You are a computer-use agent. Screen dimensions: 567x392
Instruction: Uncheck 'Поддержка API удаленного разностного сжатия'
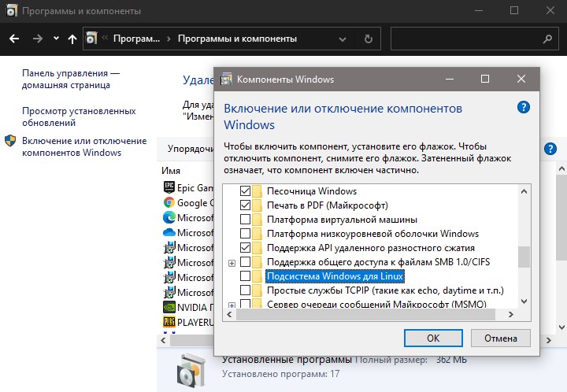245,247
